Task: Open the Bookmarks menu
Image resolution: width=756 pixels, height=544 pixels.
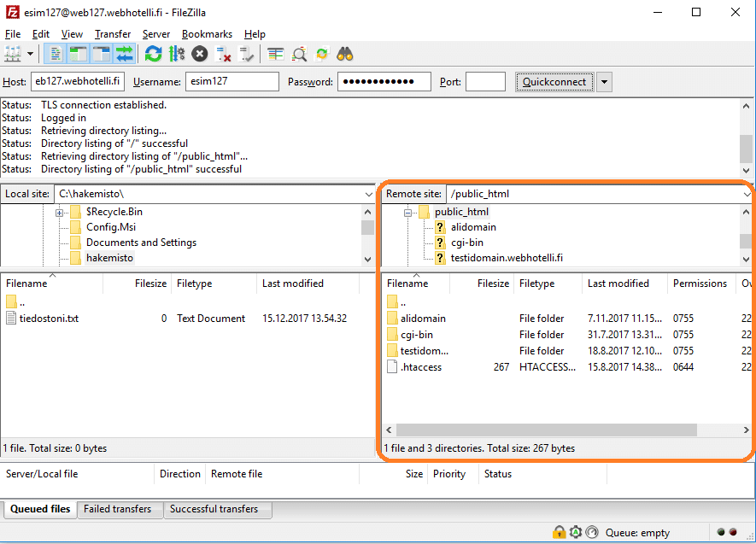Action: (x=207, y=34)
